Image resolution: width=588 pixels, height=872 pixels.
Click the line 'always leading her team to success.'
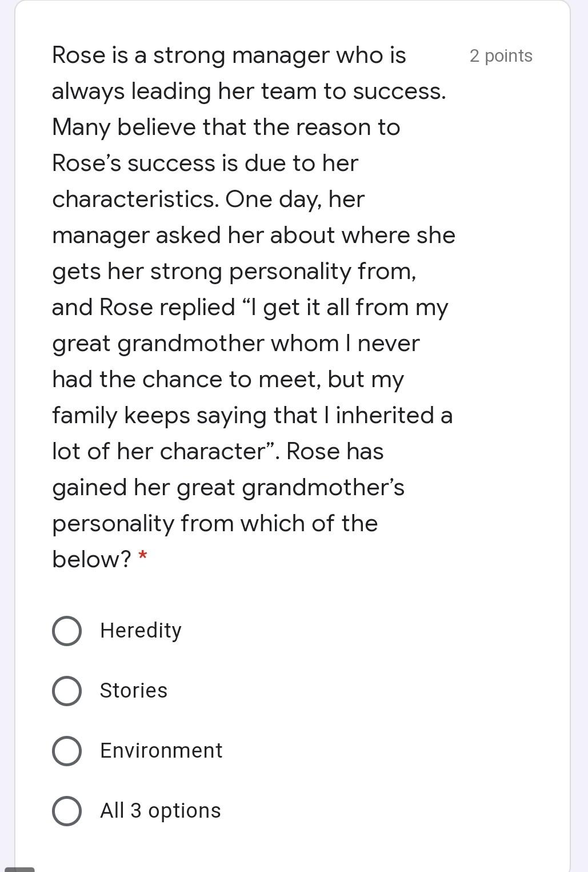point(249,92)
